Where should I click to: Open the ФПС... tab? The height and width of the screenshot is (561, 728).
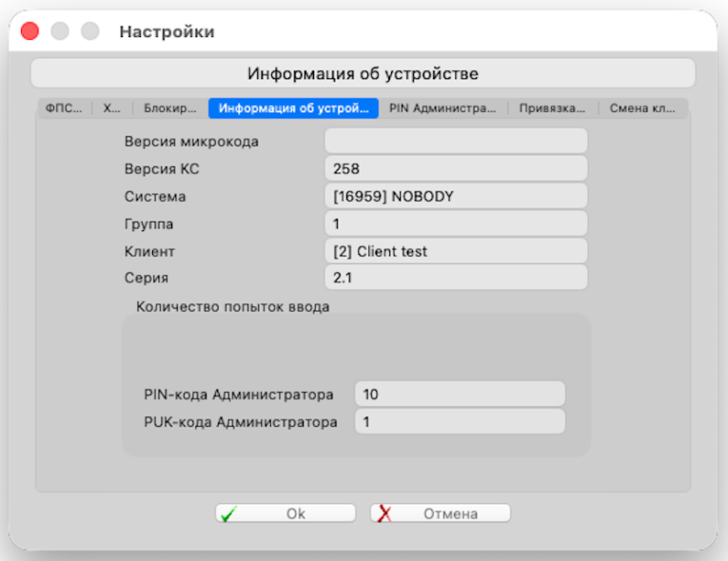pyautogui.click(x=64, y=108)
